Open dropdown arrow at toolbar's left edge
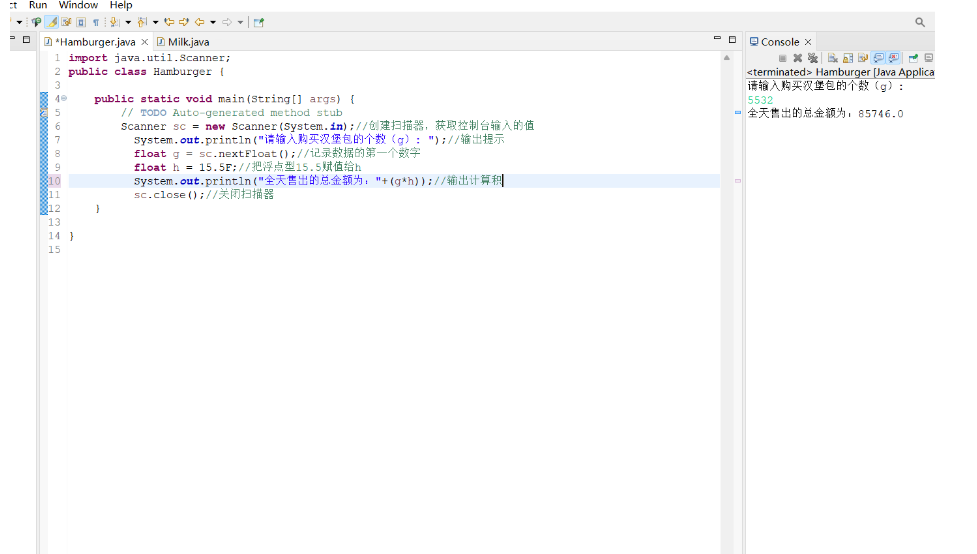 click(19, 22)
